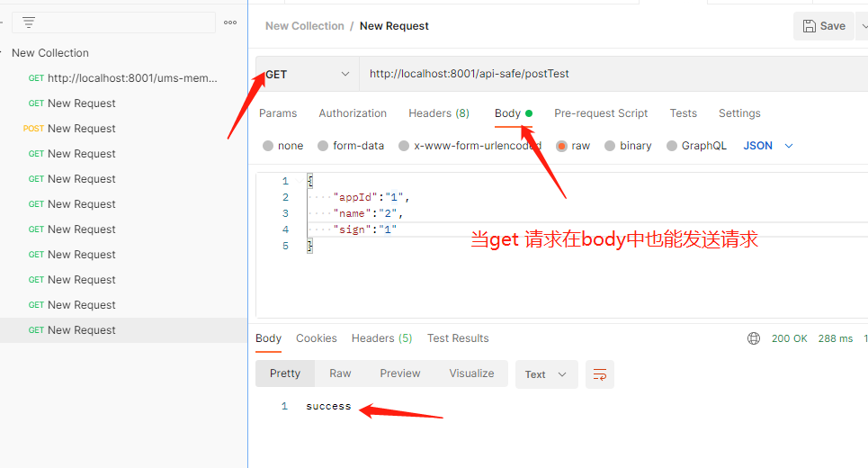
Task: Choose the form-data radio option
Action: click(x=323, y=146)
